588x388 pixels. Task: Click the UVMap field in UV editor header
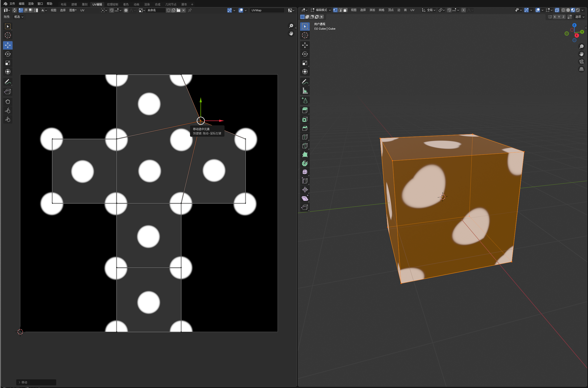[266, 10]
